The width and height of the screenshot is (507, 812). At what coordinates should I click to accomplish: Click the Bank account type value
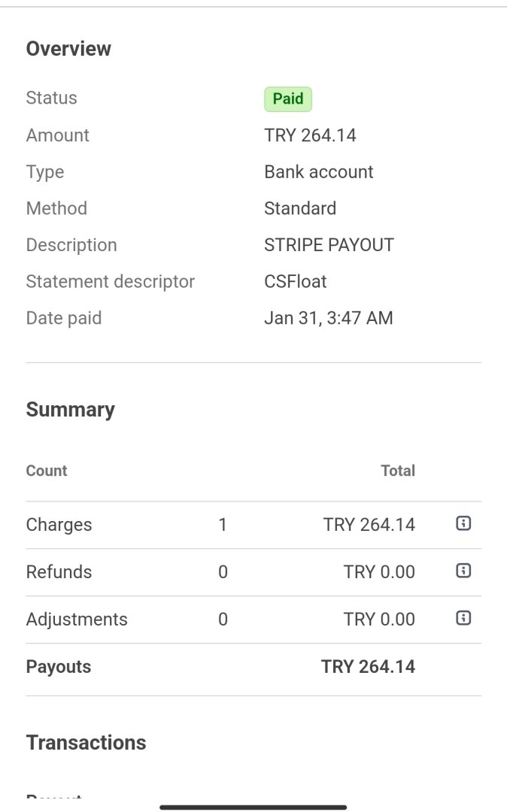coord(318,172)
